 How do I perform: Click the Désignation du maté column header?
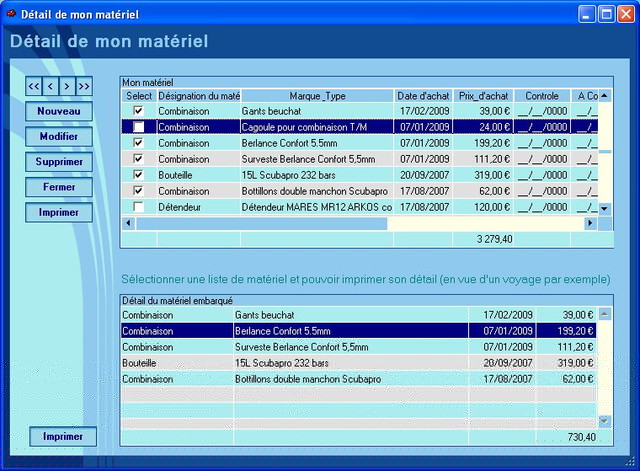coord(199,96)
